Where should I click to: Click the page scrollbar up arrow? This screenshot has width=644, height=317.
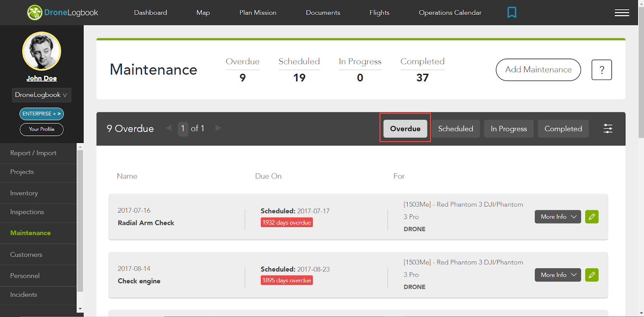pyautogui.click(x=641, y=3)
